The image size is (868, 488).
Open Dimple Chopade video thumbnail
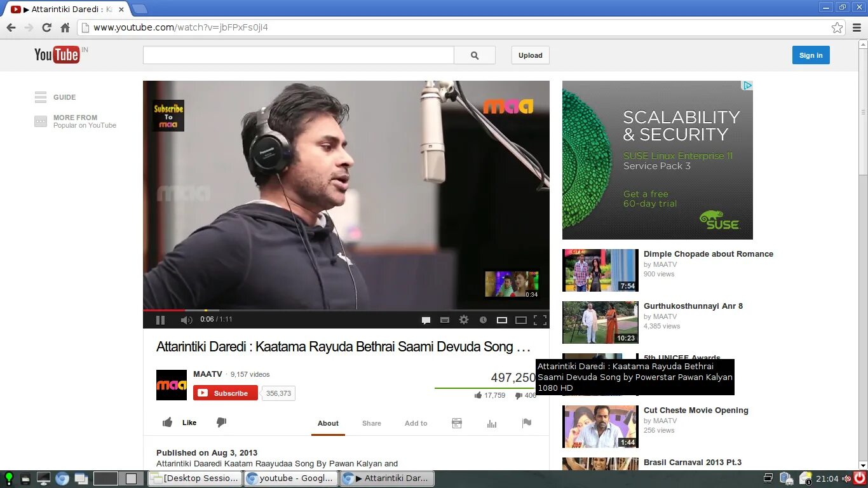click(600, 270)
